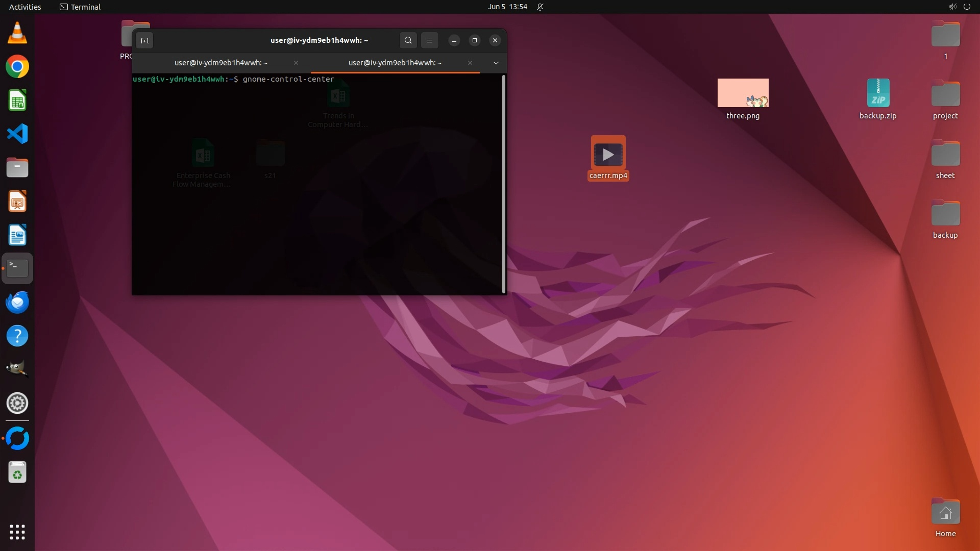Open the clock and calendar menu
This screenshot has width=980, height=551.
[x=507, y=7]
